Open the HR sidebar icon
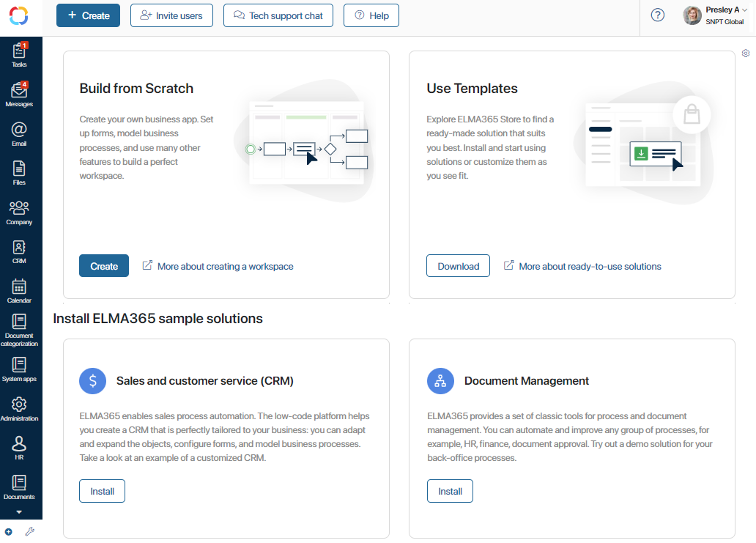 (x=19, y=448)
